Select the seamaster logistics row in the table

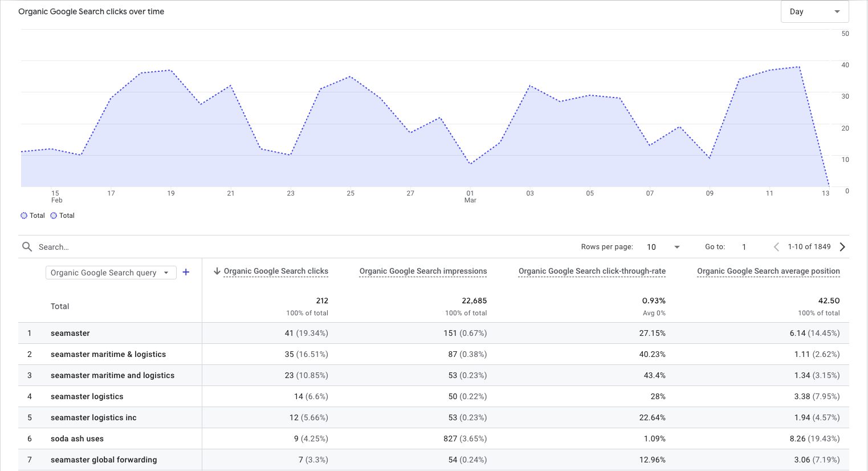coord(87,396)
